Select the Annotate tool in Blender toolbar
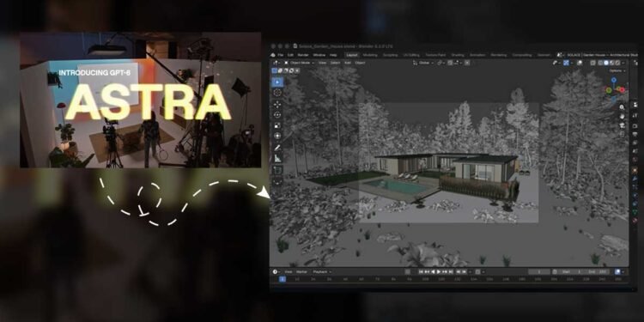 click(277, 148)
